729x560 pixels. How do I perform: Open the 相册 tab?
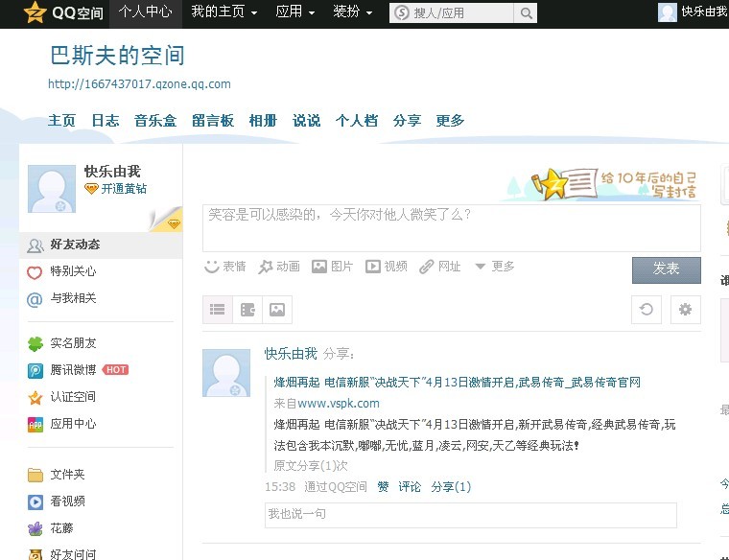(x=263, y=121)
